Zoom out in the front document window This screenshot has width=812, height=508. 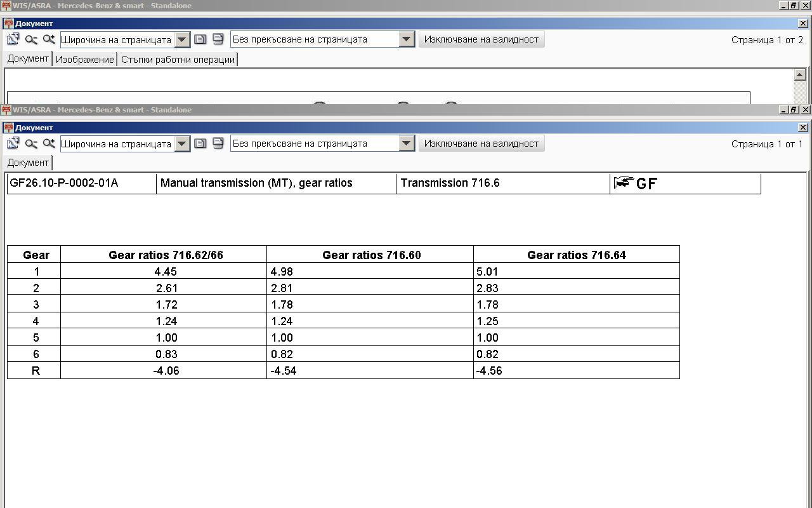pos(31,144)
